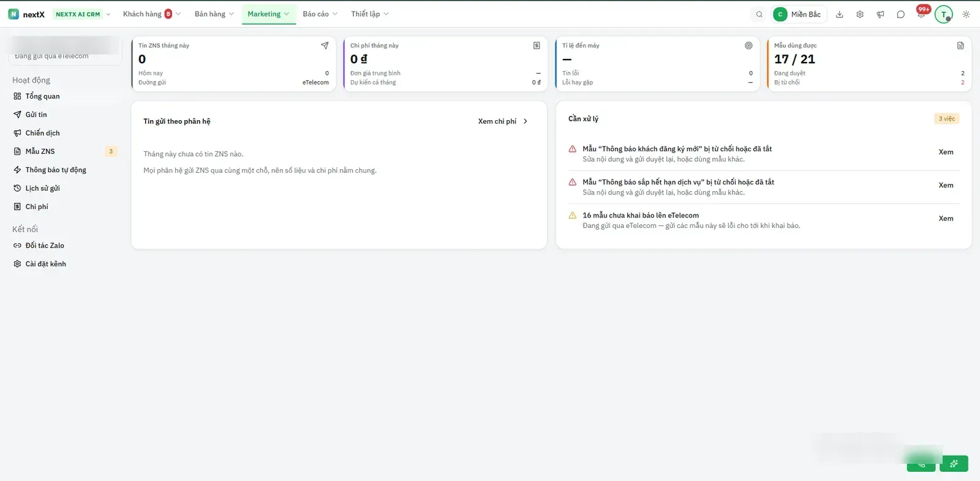Click the green phone call button
This screenshot has height=481, width=980.
point(921,463)
